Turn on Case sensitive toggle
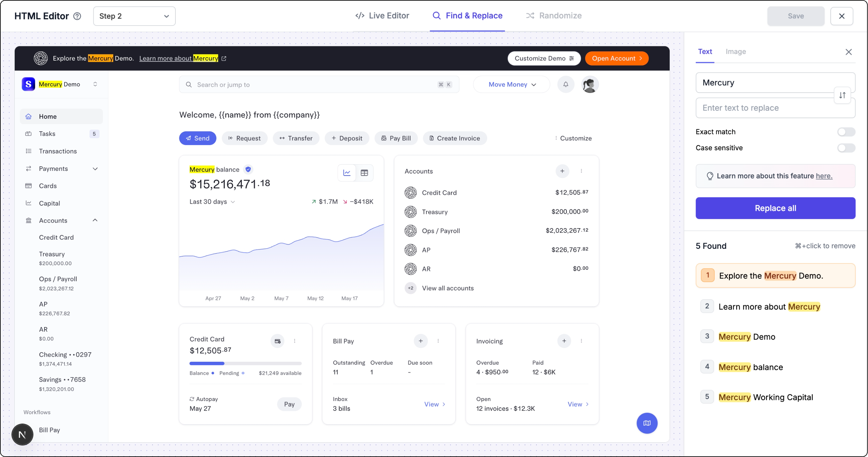Image resolution: width=868 pixels, height=457 pixels. [x=846, y=148]
